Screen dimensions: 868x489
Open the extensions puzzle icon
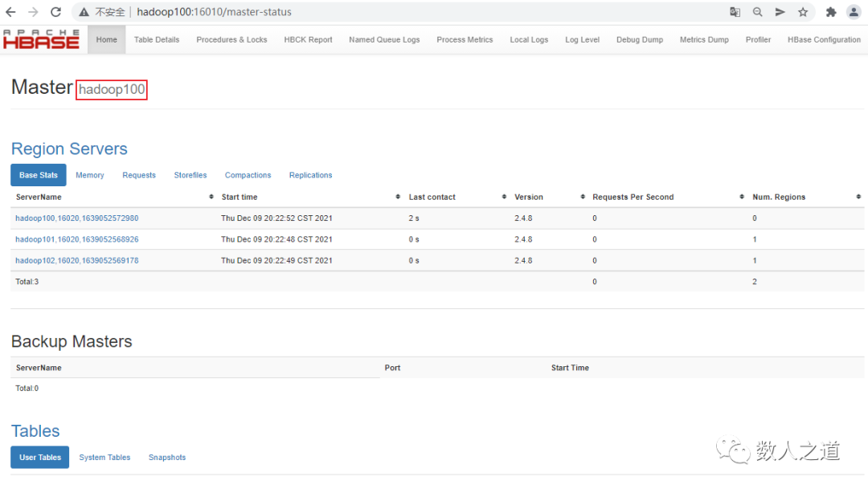831,11
